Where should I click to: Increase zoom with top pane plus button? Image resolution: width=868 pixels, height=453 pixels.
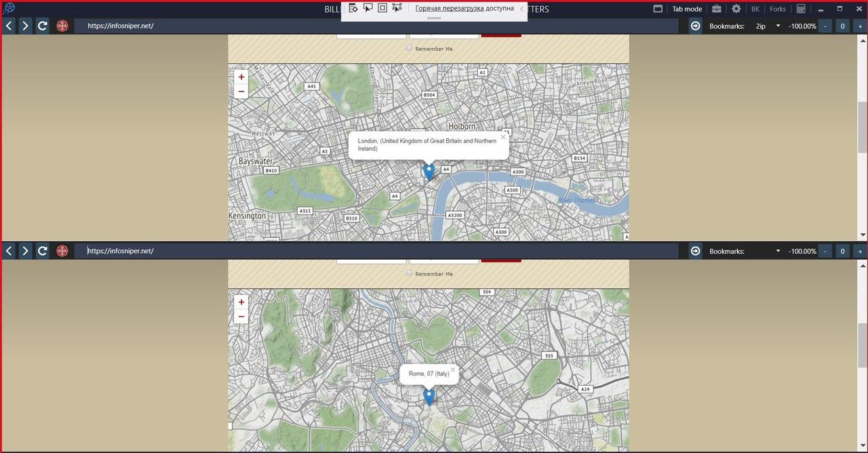860,26
